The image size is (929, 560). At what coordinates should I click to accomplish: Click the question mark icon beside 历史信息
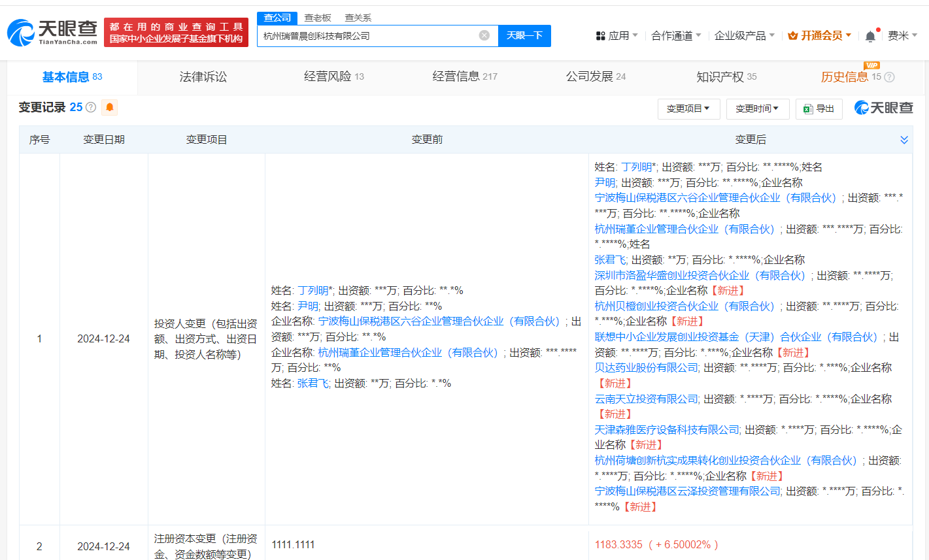(x=889, y=77)
